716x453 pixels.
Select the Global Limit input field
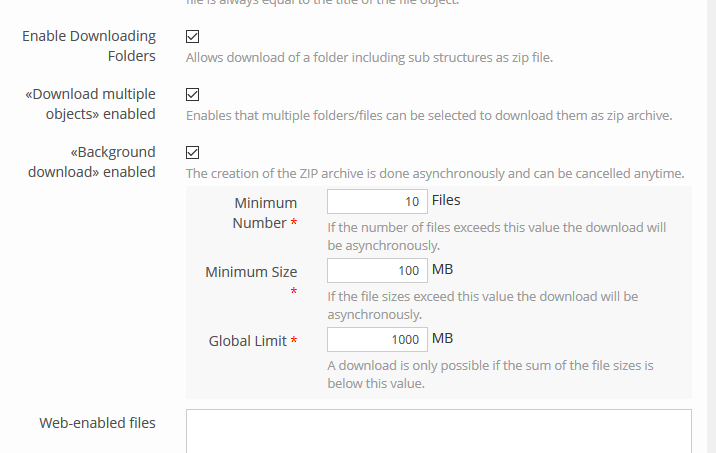pos(377,340)
